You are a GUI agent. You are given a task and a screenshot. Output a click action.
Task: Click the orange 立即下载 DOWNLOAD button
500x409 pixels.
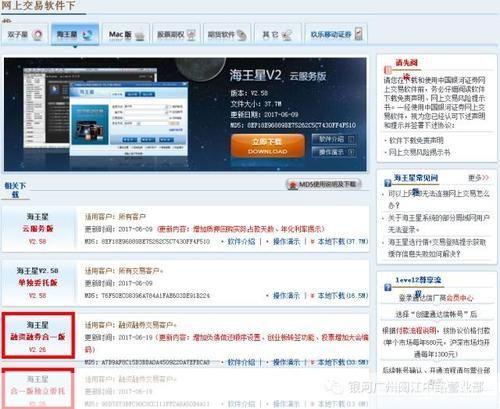click(268, 146)
